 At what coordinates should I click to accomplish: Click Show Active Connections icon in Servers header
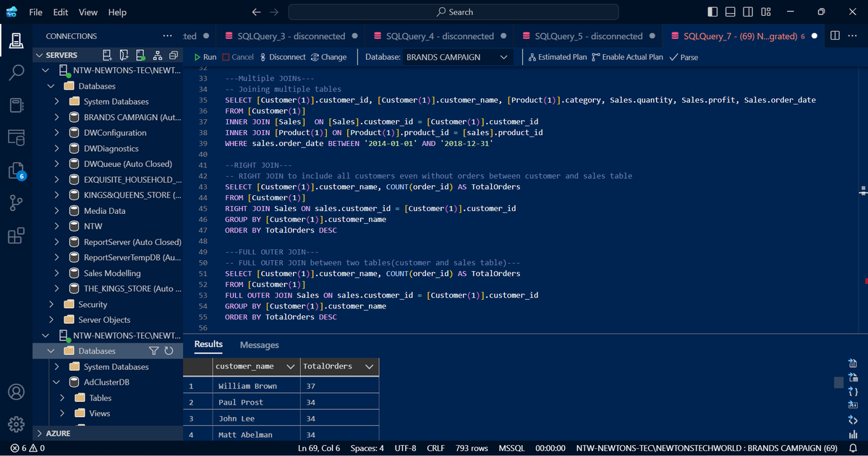[140, 55]
